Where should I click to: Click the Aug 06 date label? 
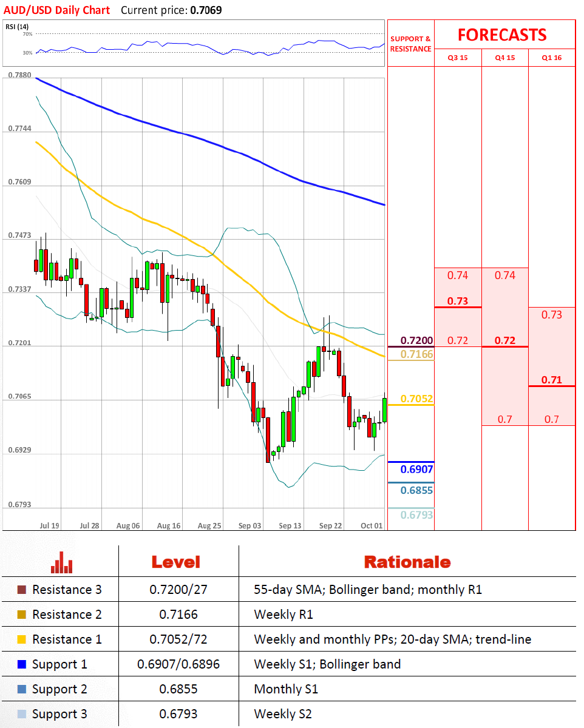(128, 525)
